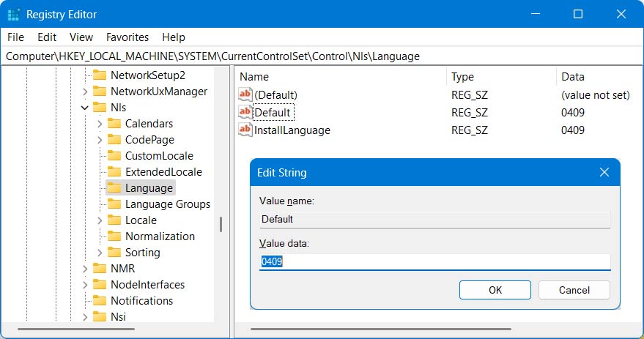Click the NodeInterfaces folder icon
The width and height of the screenshot is (644, 339).
point(100,284)
